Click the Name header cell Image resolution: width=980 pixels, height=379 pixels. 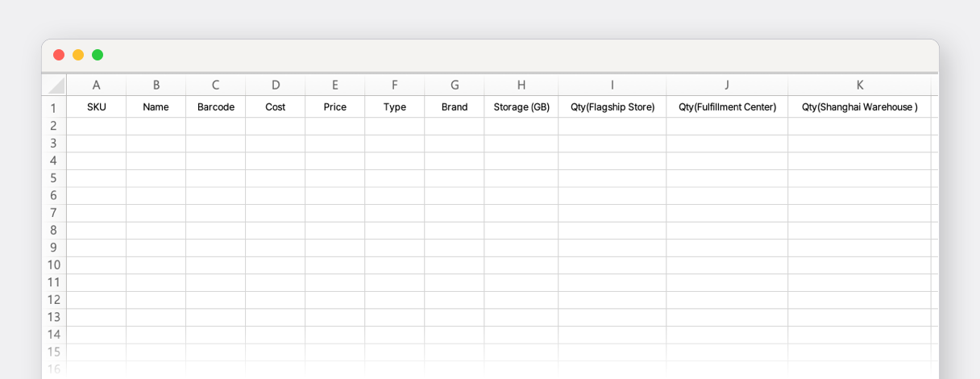pos(156,107)
